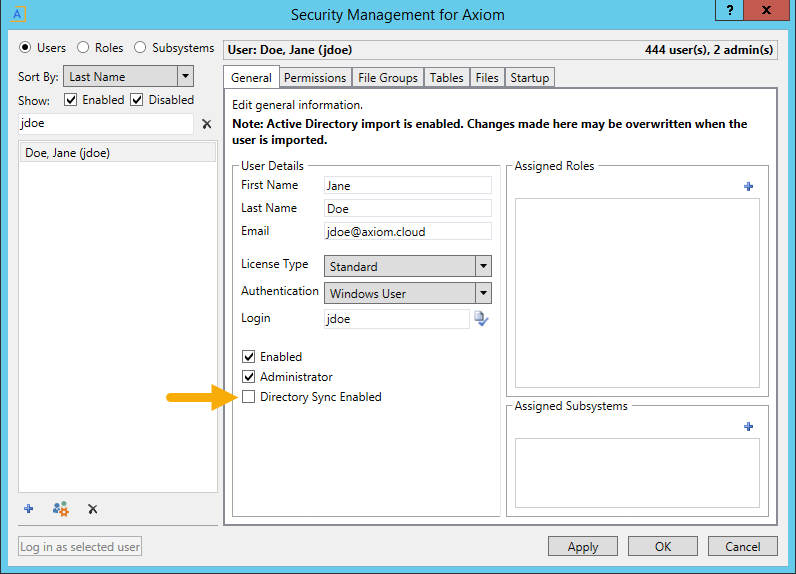Add an assigned subsystem with plus icon

point(748,426)
